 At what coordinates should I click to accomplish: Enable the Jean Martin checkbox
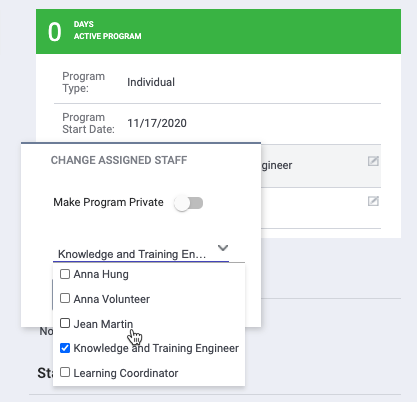[65, 323]
